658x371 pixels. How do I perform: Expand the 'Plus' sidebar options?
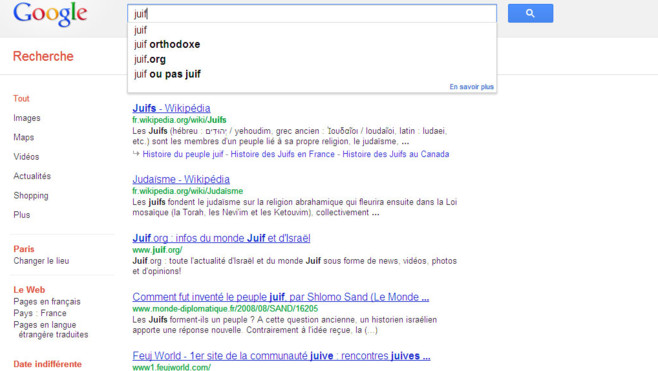(21, 215)
